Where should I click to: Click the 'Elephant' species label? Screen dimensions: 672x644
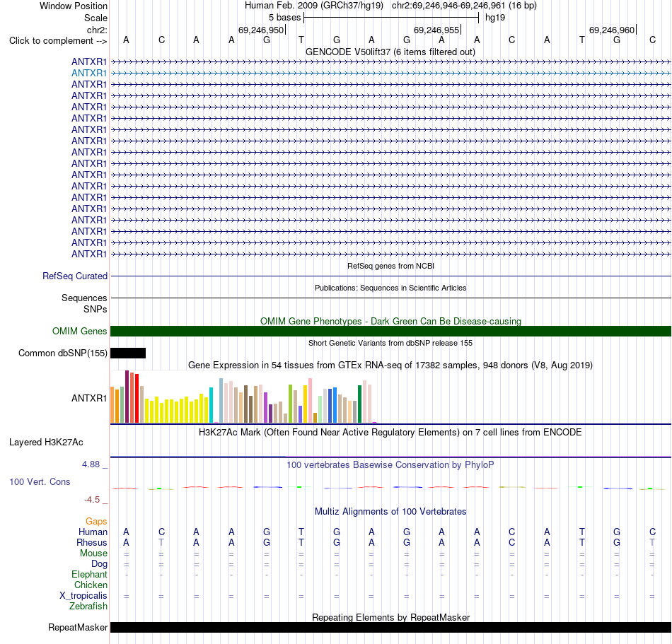click(89, 575)
